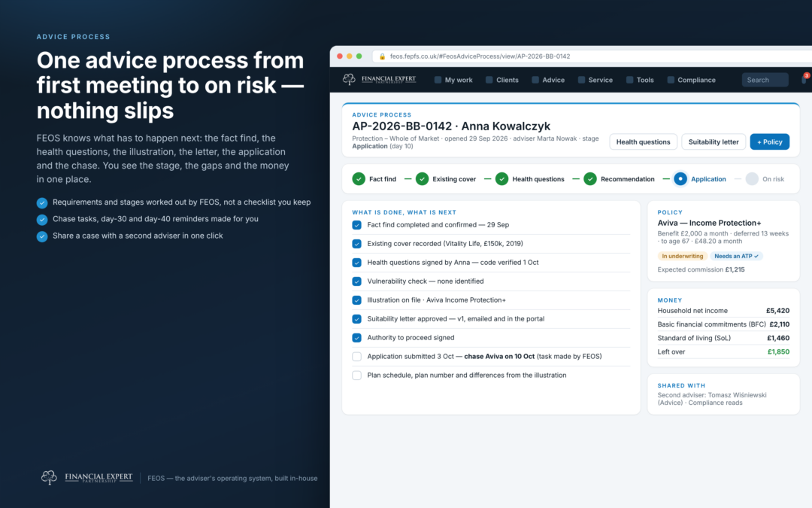Image resolution: width=812 pixels, height=508 pixels.
Task: Tick the Plan schedule, plan number checkbox
Action: (357, 376)
